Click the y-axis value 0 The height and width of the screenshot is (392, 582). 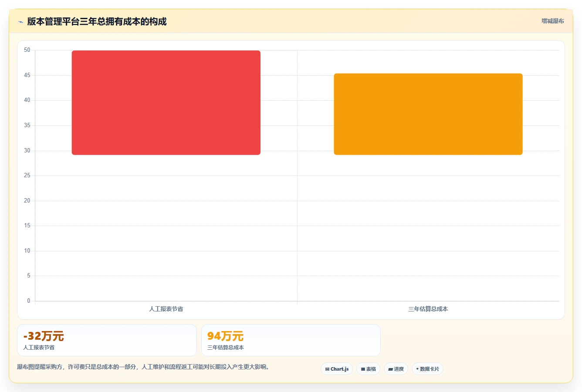pos(29,301)
